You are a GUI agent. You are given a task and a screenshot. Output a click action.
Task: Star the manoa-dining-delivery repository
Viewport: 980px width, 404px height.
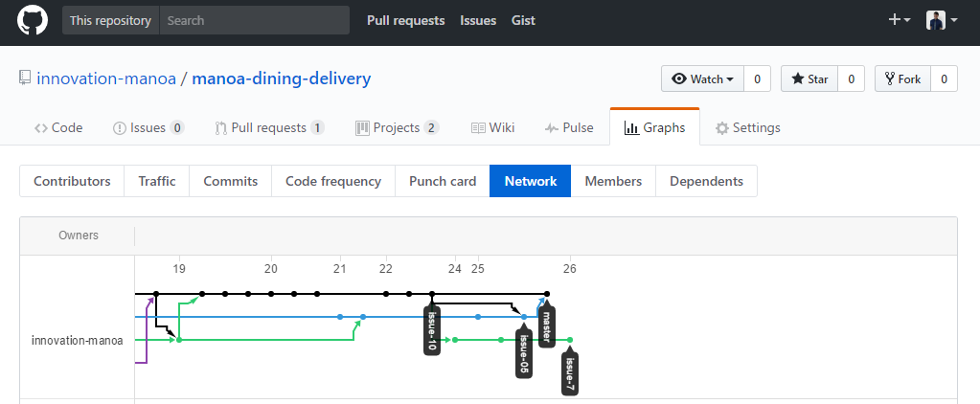(809, 79)
